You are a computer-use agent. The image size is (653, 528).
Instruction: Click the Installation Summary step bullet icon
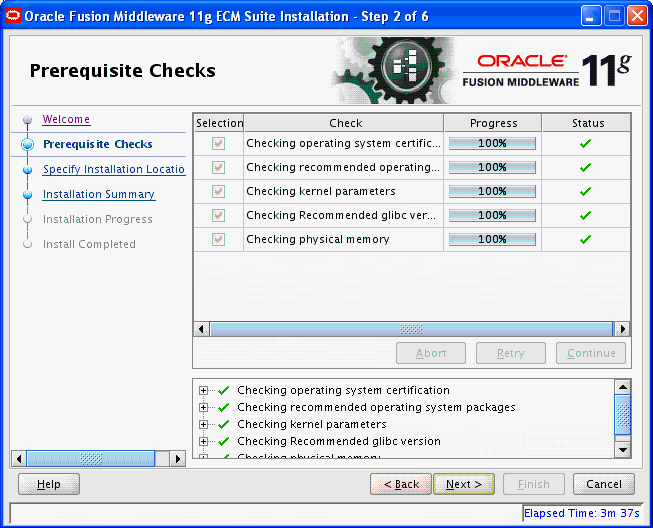coord(27,195)
